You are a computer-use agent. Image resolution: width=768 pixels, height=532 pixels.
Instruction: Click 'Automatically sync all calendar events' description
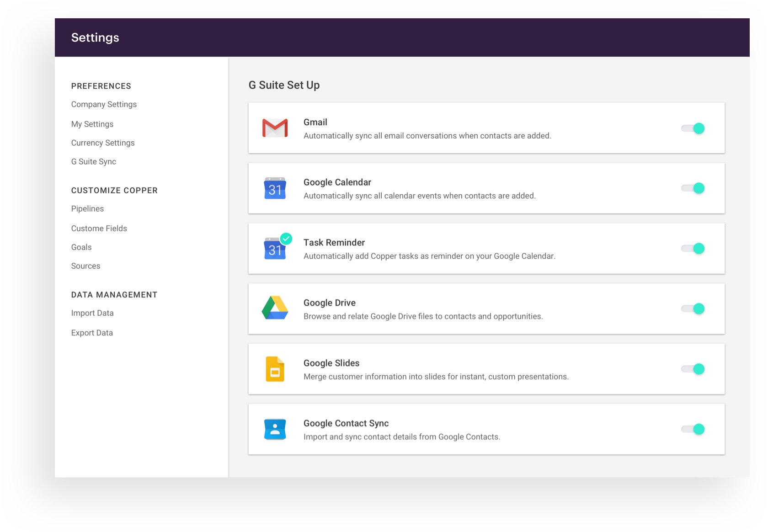click(420, 196)
